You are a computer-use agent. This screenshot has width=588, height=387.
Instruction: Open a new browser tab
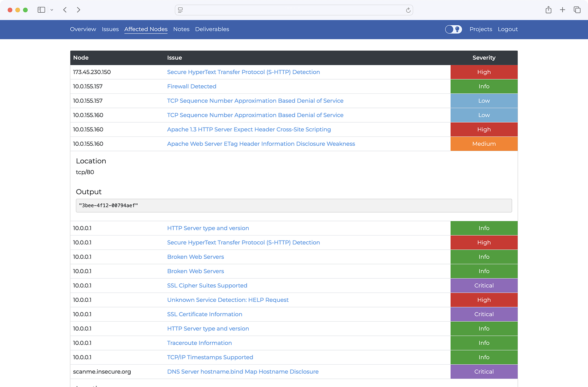563,10
